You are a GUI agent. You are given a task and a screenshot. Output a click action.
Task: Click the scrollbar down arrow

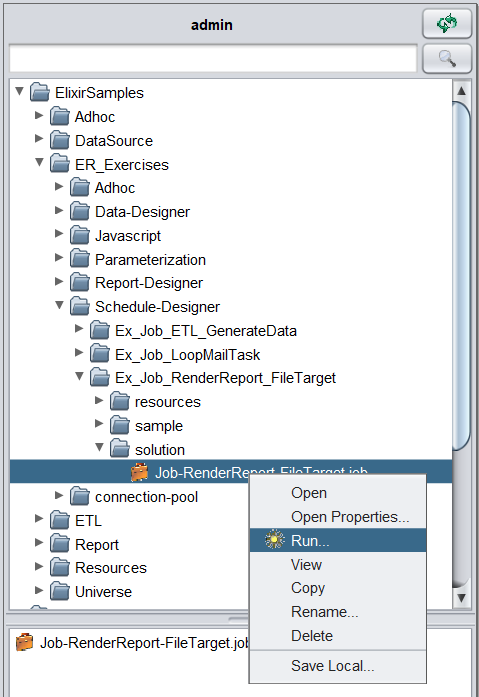point(461,598)
